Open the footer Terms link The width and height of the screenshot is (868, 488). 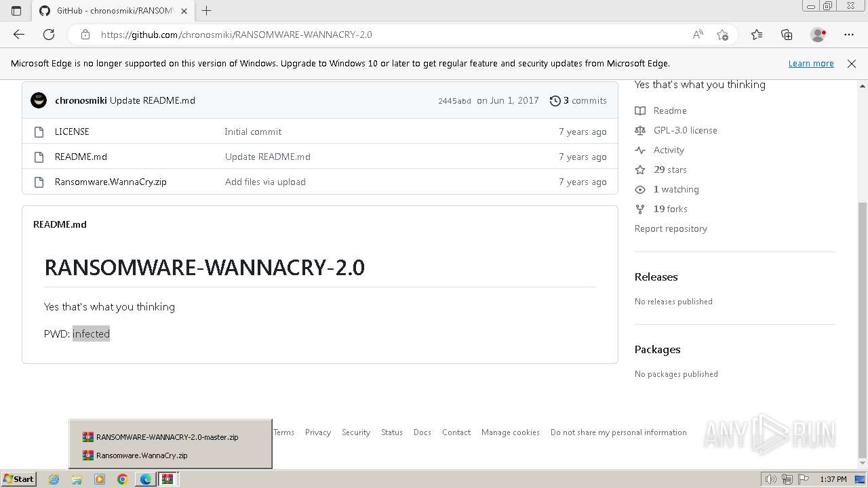tap(283, 432)
